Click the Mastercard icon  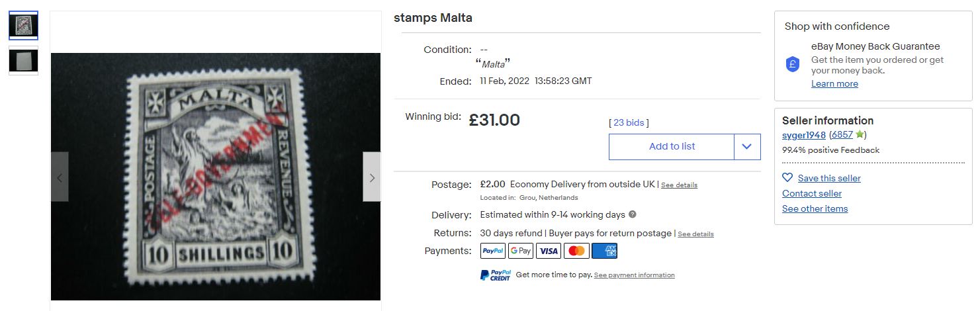tap(576, 251)
